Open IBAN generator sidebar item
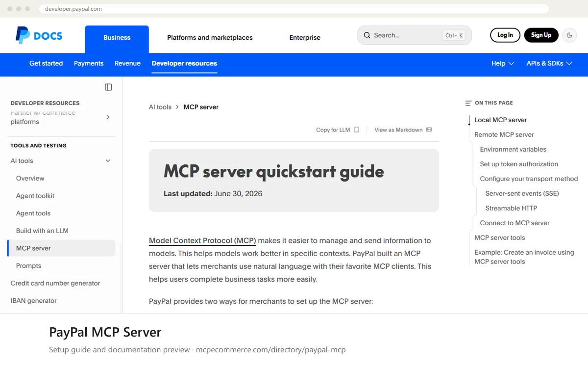This screenshot has height=368, width=588. (x=34, y=301)
